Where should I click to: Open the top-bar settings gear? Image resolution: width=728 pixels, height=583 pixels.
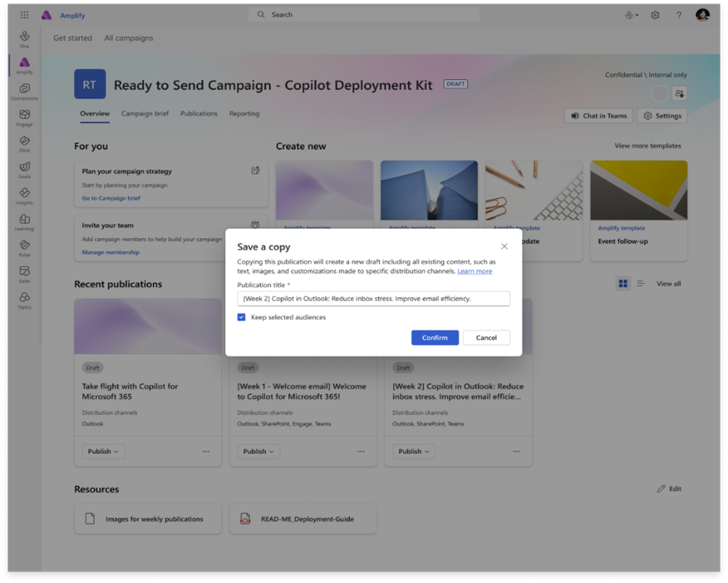click(655, 15)
